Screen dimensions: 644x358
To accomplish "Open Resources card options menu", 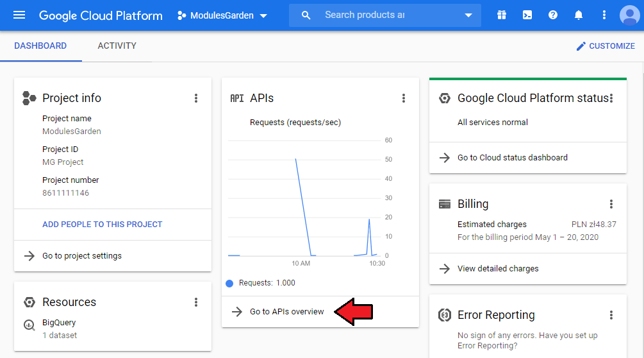I will pos(196,303).
